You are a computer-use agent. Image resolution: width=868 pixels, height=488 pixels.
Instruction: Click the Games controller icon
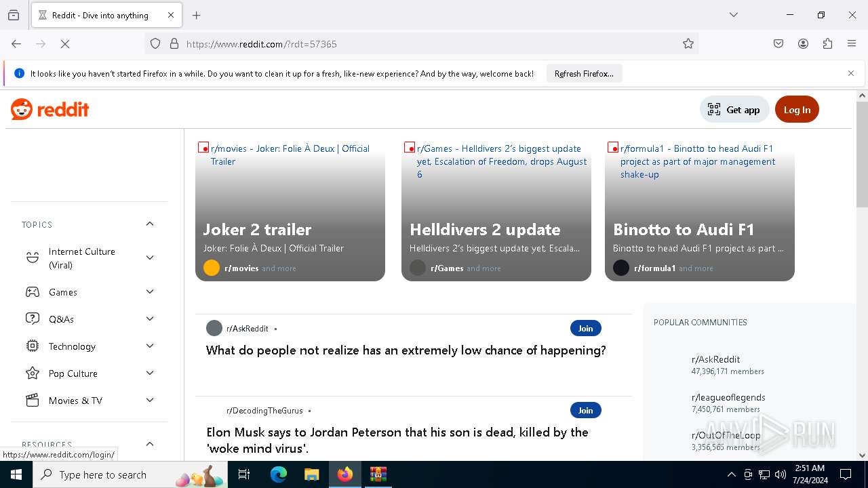(x=32, y=292)
